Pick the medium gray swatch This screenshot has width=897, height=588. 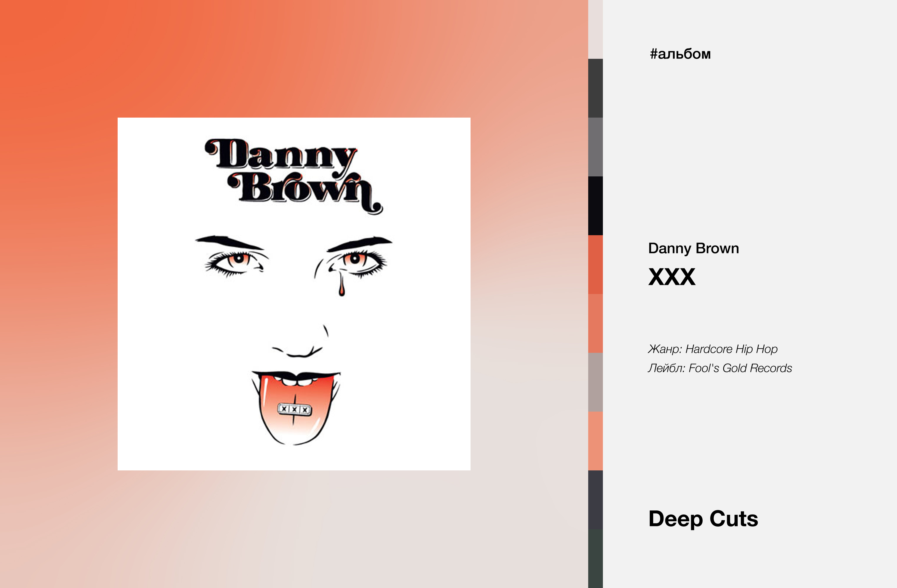(596, 147)
